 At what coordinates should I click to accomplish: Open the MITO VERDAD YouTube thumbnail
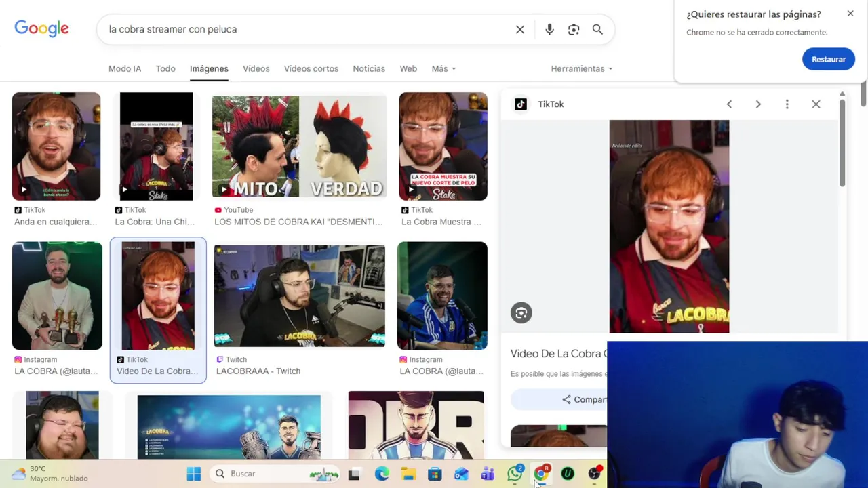pyautogui.click(x=299, y=146)
